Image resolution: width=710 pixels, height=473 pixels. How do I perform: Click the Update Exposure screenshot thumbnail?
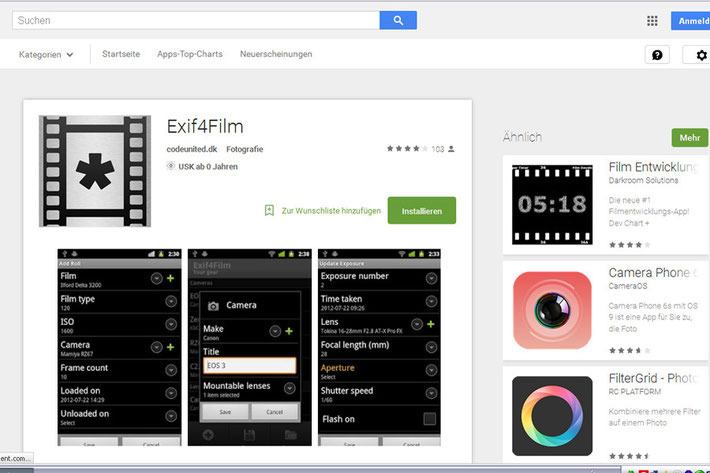(x=379, y=347)
